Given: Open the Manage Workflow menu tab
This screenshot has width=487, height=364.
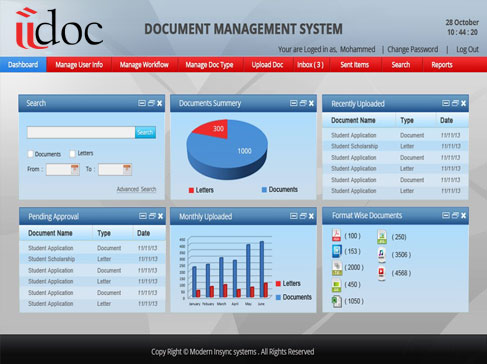Looking at the screenshot, I should pos(144,65).
